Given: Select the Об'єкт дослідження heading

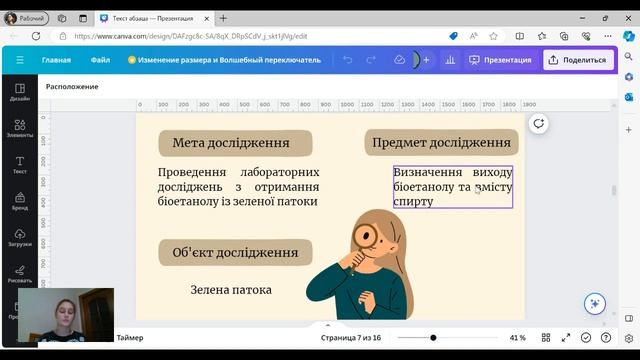Looking at the screenshot, I should pyautogui.click(x=236, y=252).
